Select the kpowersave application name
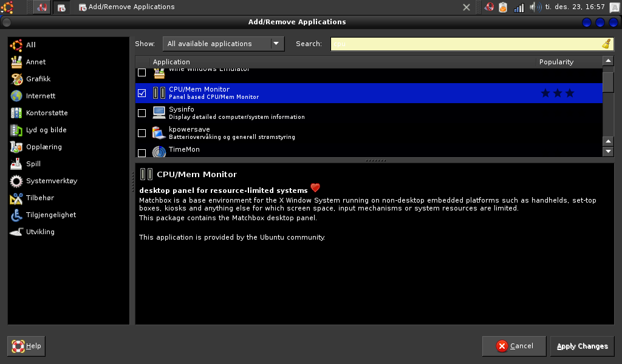Screen dimensions: 622x364 (x=190, y=129)
